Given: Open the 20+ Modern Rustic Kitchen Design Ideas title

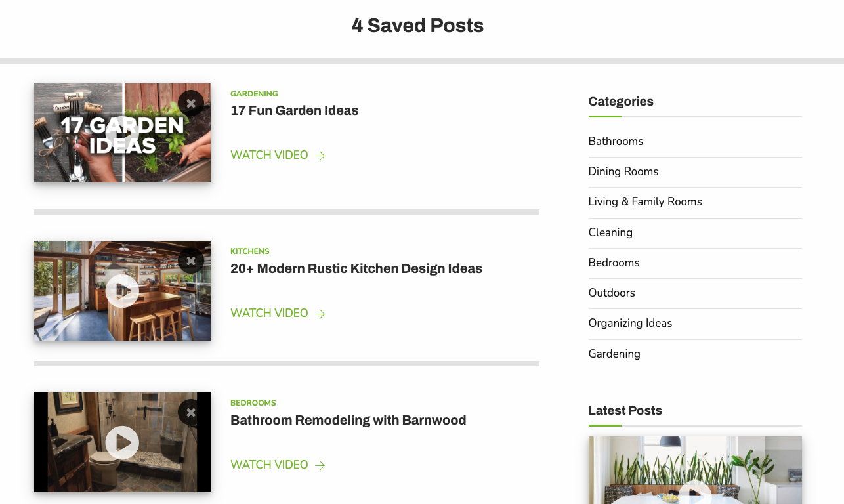Looking at the screenshot, I should click(356, 268).
